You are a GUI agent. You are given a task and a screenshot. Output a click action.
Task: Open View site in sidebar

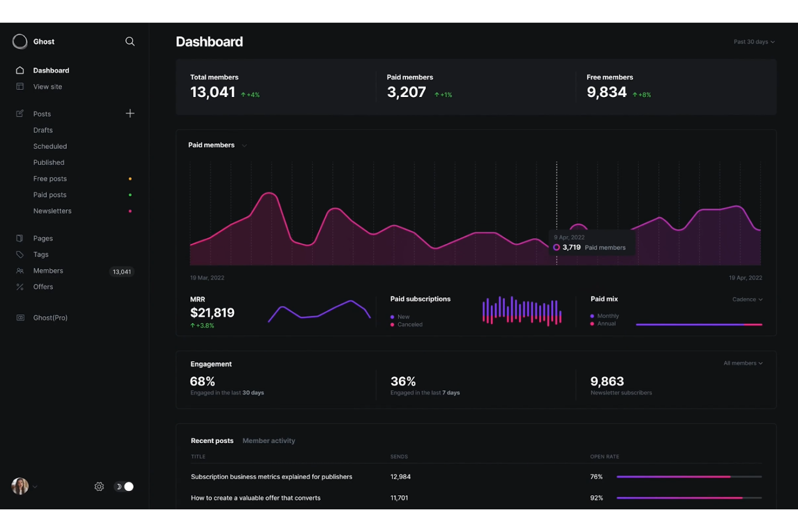pos(47,87)
